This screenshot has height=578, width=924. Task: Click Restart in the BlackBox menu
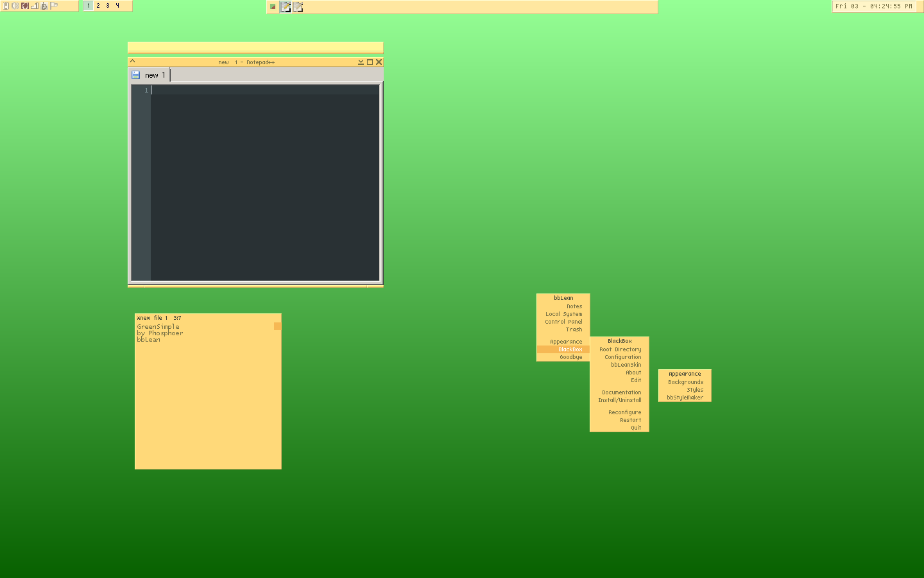click(x=629, y=420)
